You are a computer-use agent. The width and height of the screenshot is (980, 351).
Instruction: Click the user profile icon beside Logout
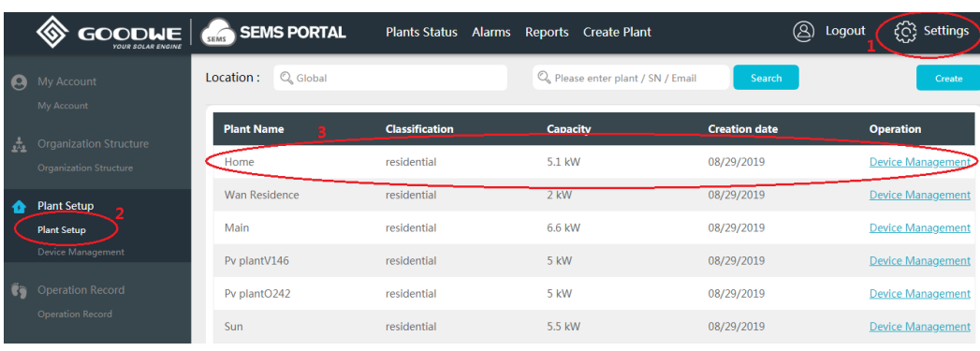pyautogui.click(x=803, y=32)
